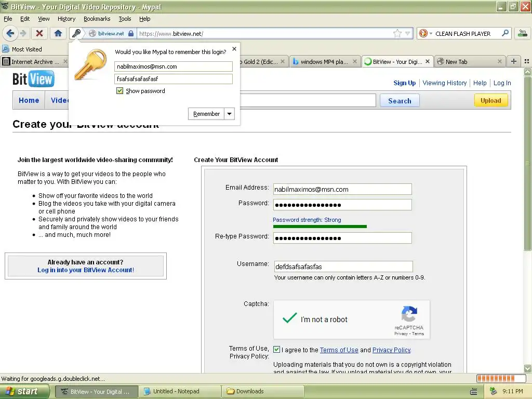The image size is (532, 399).
Task: Click the BitView logo
Action: point(33,79)
